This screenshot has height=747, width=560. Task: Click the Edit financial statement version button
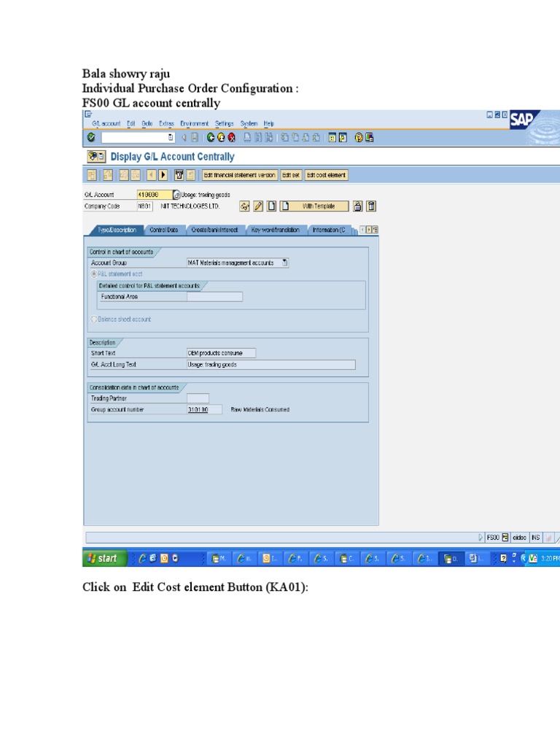tap(239, 175)
